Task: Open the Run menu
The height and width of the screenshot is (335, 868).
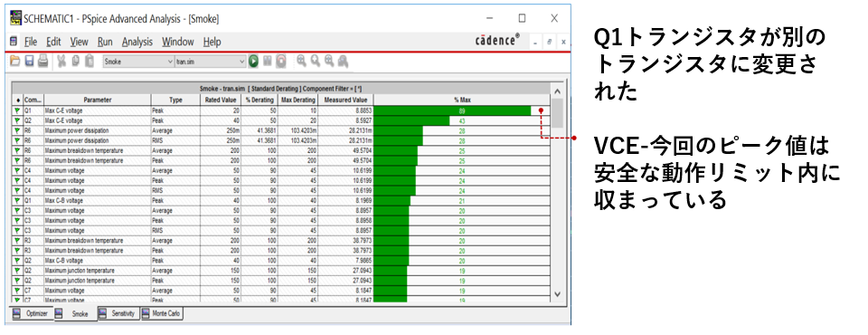Action: click(105, 42)
